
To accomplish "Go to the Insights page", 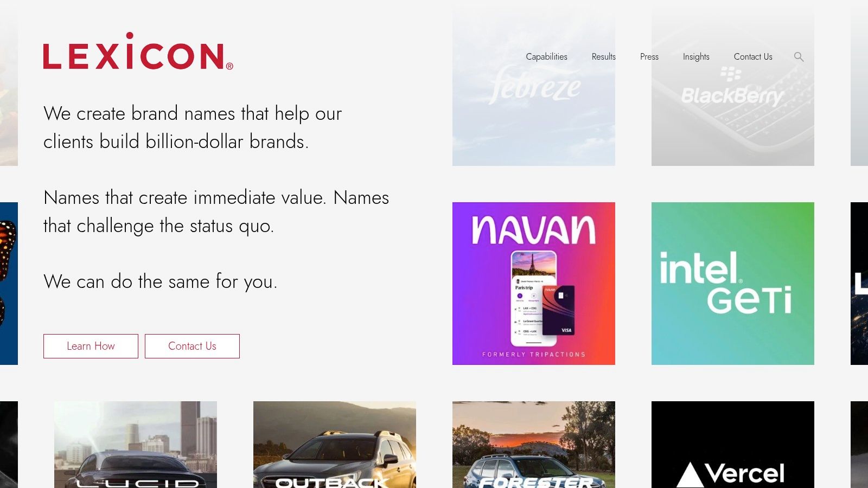I will 696,56.
